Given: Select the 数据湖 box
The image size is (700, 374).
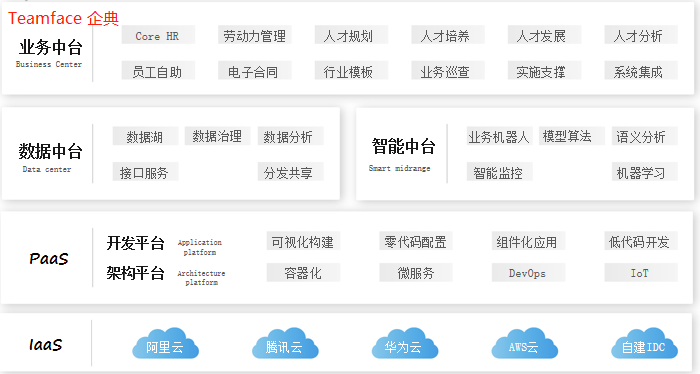Looking at the screenshot, I should 145,136.
